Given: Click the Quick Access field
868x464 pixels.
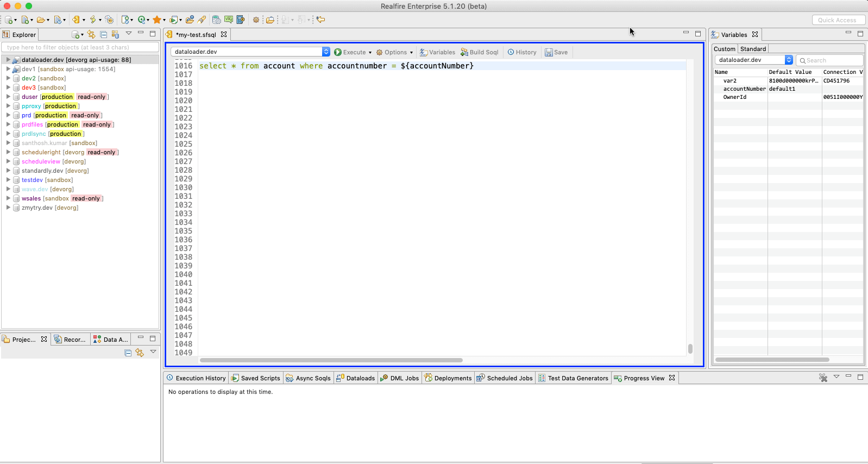Looking at the screenshot, I should point(839,20).
